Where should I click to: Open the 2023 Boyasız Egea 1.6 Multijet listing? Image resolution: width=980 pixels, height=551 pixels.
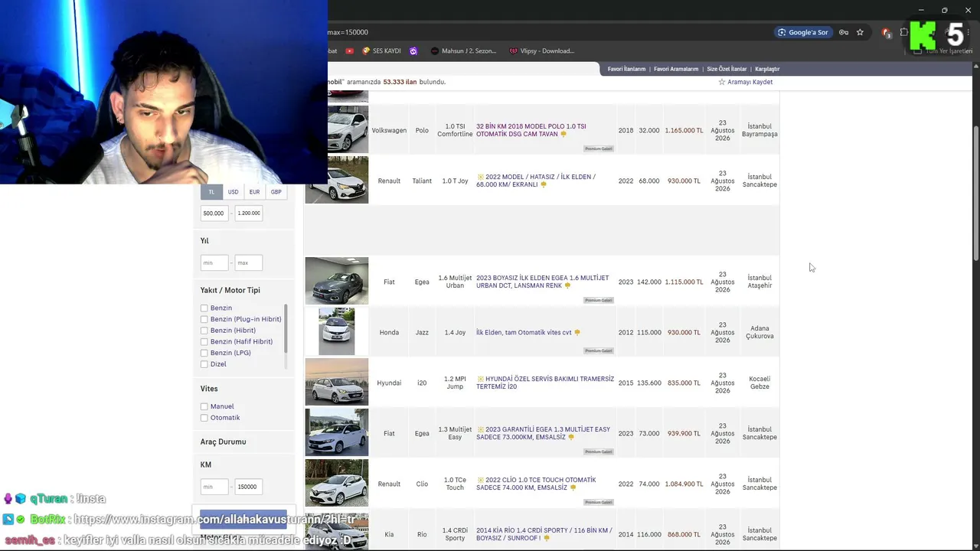[543, 282]
